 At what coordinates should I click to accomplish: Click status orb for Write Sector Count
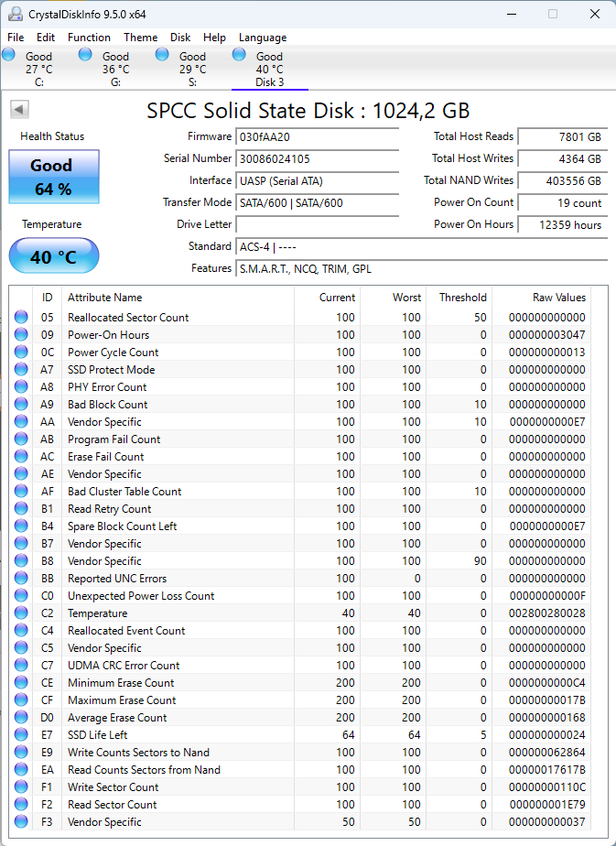click(x=21, y=787)
